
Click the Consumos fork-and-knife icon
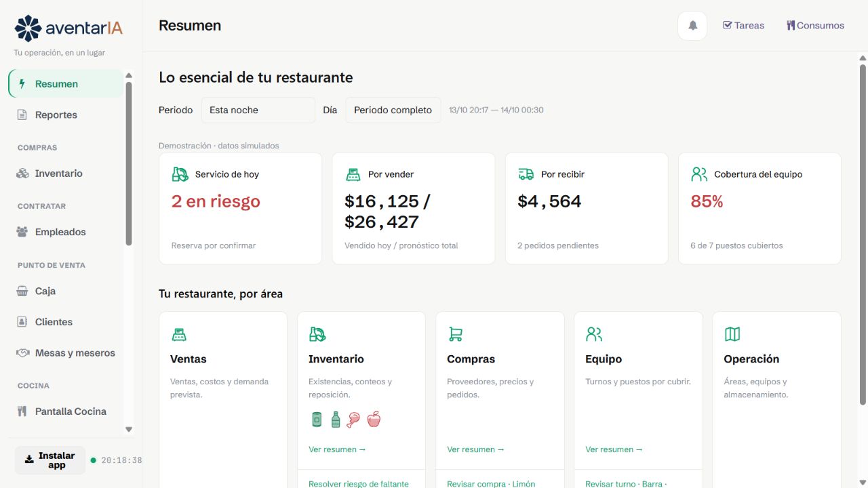[791, 25]
